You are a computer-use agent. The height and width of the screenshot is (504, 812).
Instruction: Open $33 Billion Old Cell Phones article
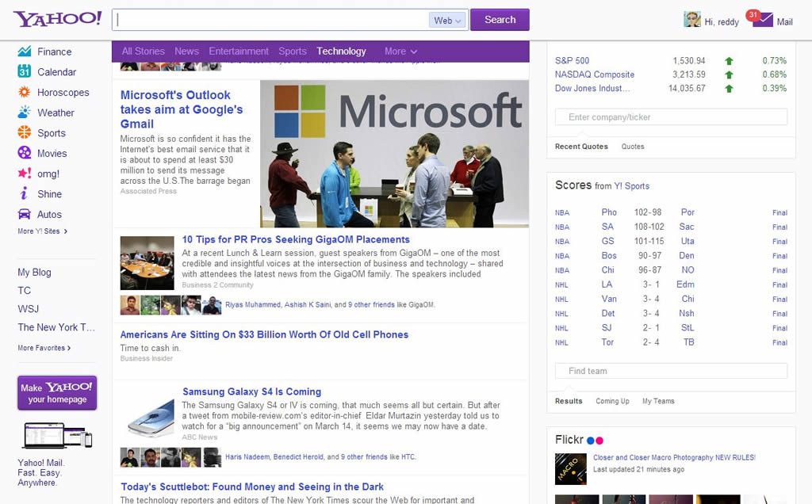coord(264,334)
